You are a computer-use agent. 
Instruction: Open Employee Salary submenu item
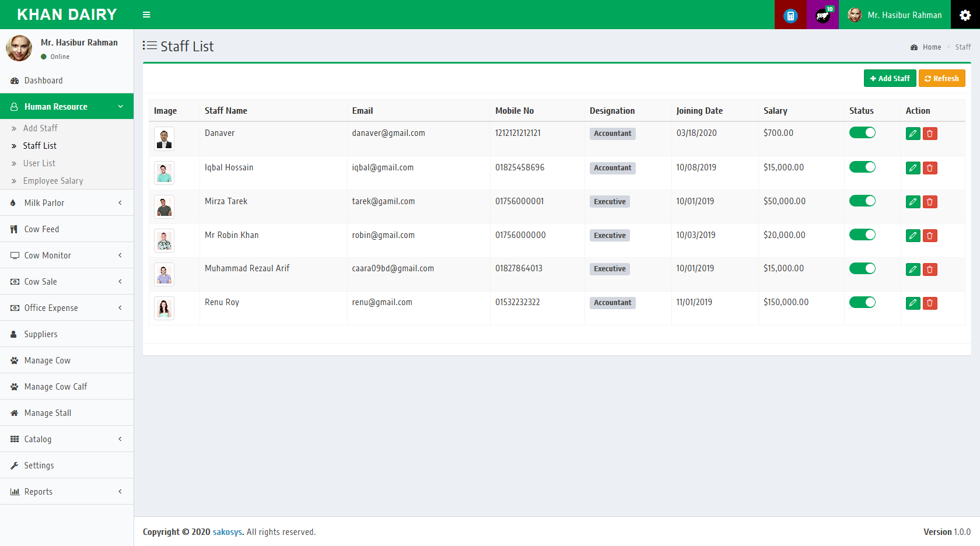pos(53,181)
